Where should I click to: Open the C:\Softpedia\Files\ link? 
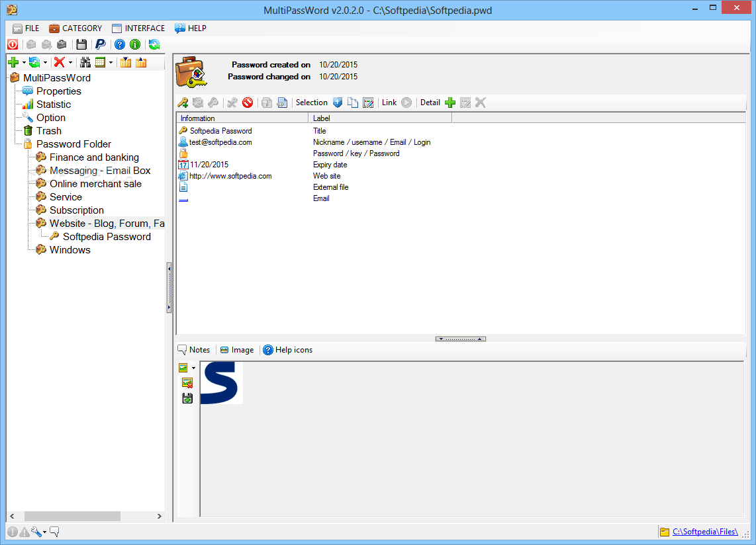pos(705,532)
